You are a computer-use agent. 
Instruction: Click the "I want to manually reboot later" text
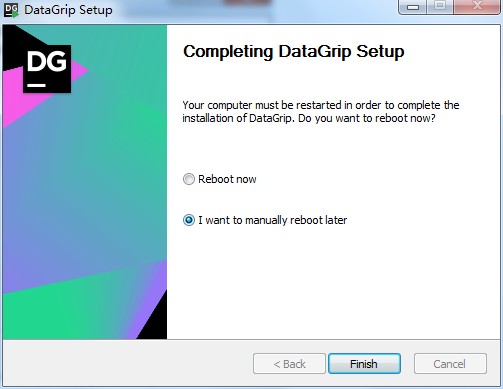coord(273,220)
